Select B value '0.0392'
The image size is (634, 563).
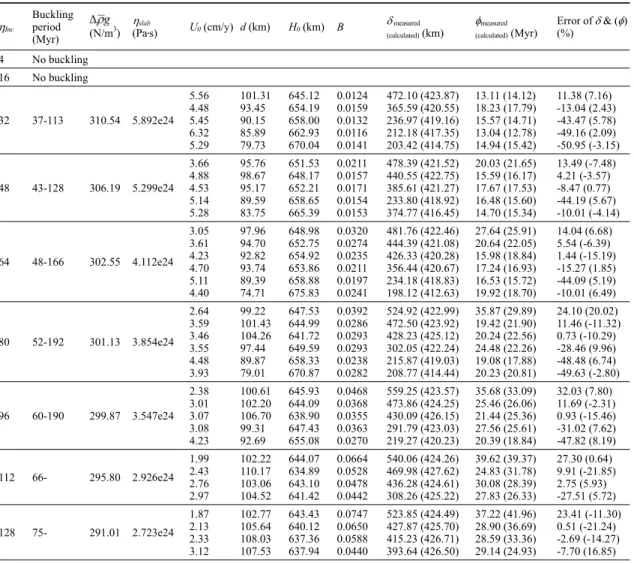point(352,311)
